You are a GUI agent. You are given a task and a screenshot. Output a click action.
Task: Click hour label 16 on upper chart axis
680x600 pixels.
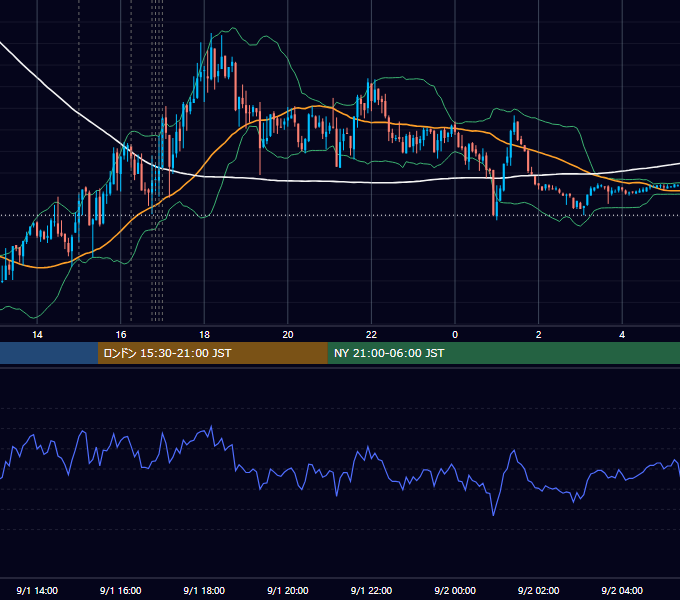point(121,335)
